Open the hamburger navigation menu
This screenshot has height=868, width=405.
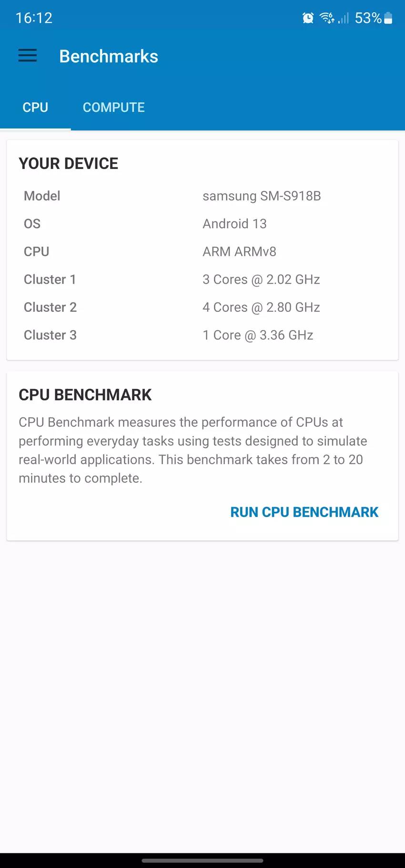pos(28,56)
